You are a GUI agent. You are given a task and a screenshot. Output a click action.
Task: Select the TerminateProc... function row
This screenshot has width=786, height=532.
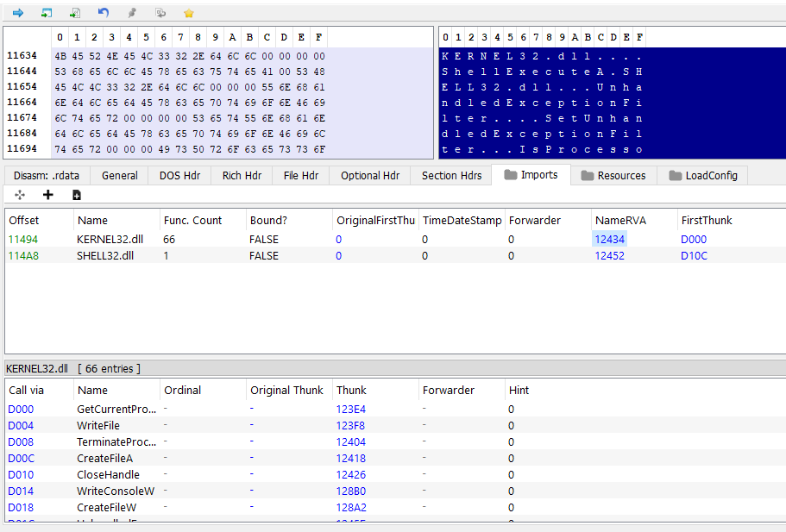point(395,441)
